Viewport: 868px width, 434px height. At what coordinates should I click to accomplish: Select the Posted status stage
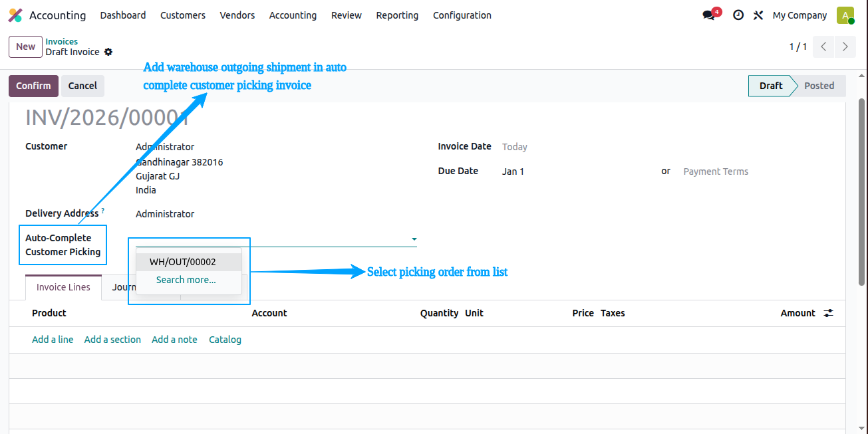tap(819, 86)
